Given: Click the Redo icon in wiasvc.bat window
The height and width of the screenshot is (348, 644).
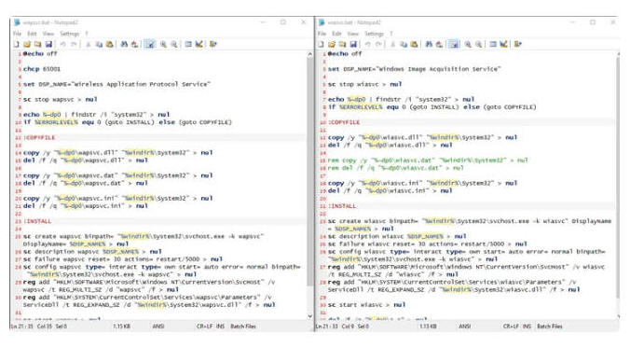Looking at the screenshot, I should [x=378, y=44].
